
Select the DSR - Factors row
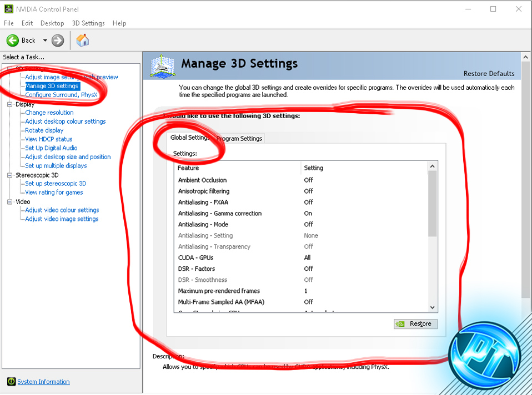click(302, 269)
